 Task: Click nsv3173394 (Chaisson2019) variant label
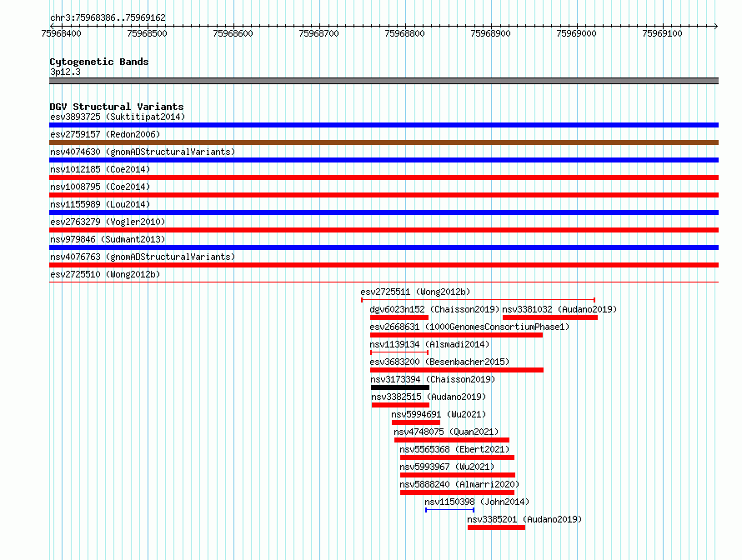click(x=433, y=379)
